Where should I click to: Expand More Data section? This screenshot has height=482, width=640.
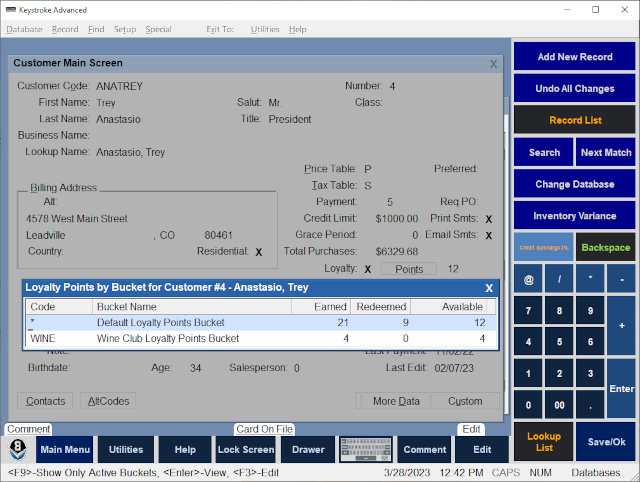click(x=396, y=401)
